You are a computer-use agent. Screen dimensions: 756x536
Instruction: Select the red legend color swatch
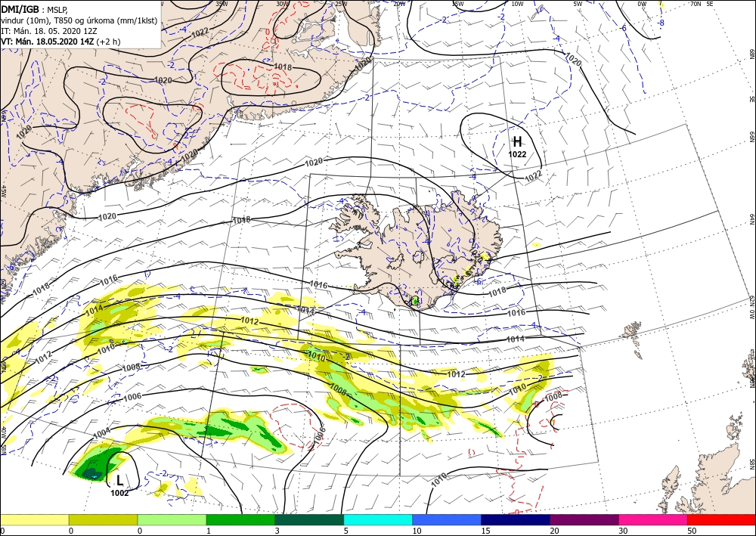(x=721, y=519)
